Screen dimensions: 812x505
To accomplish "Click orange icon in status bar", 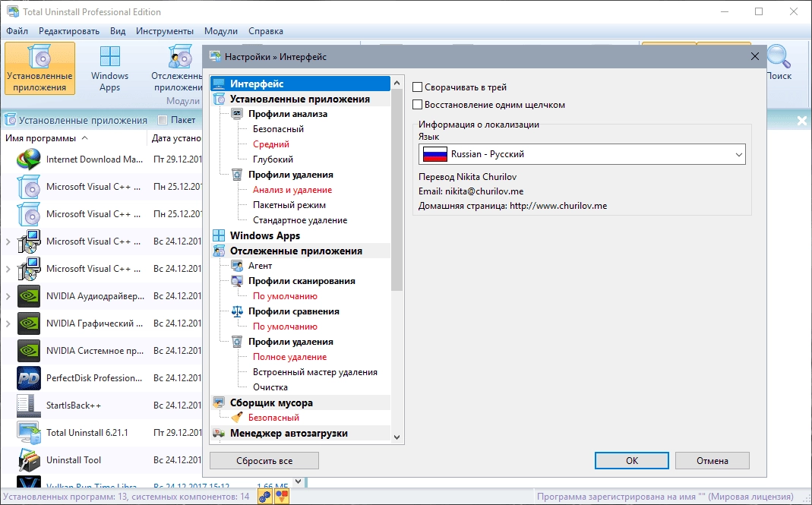I will tap(282, 497).
